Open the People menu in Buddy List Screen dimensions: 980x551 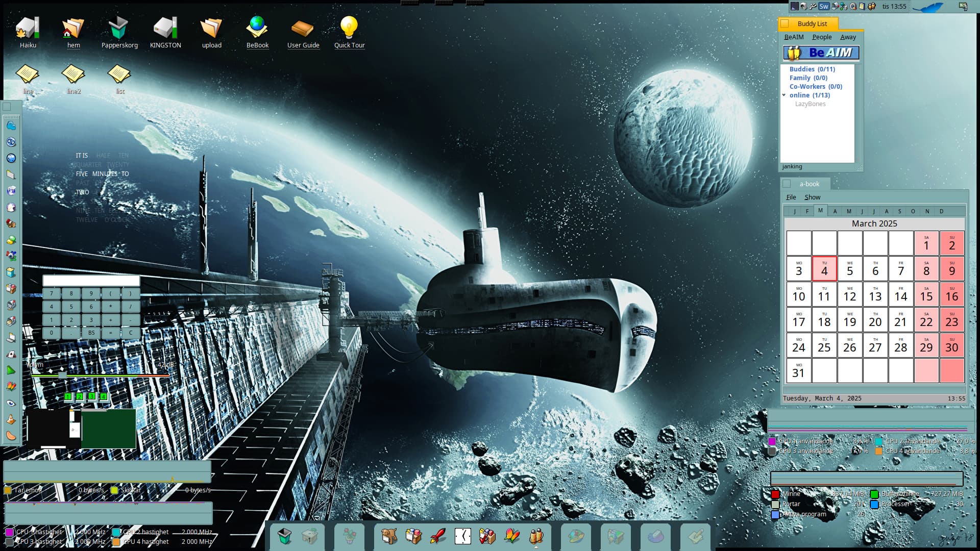[822, 37]
